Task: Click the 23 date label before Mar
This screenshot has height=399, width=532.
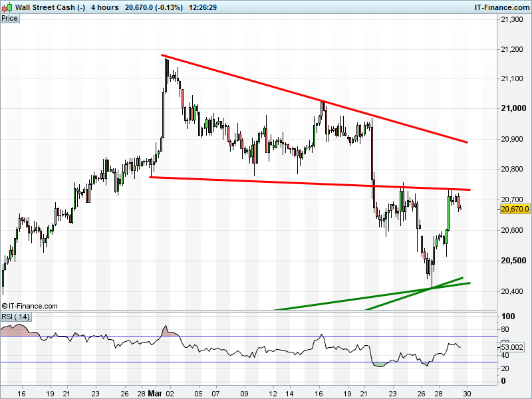Action: point(95,394)
